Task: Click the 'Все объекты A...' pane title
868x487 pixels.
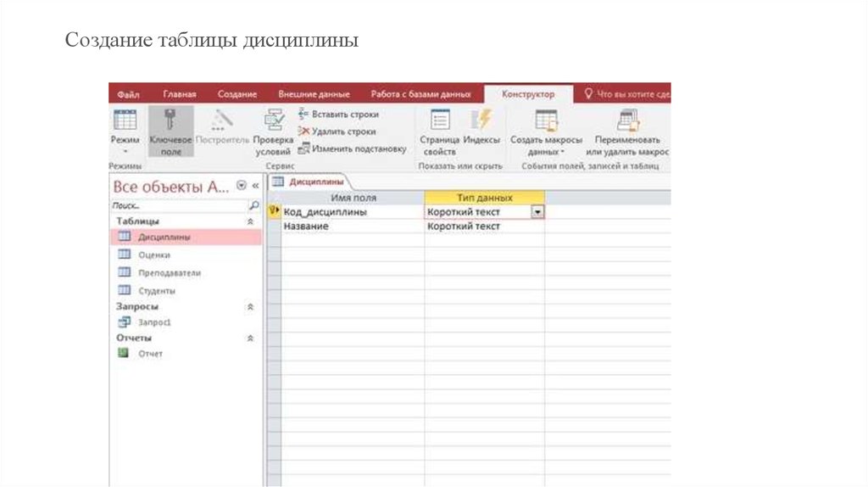Action: (x=171, y=187)
